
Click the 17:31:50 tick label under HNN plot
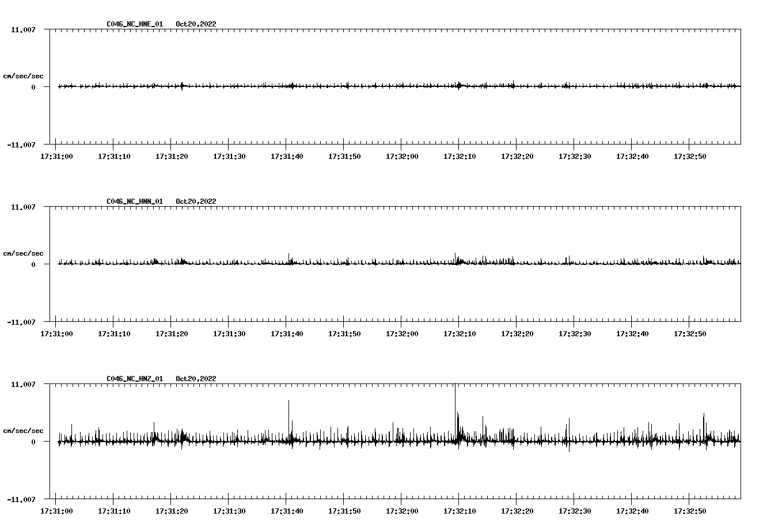click(x=344, y=334)
